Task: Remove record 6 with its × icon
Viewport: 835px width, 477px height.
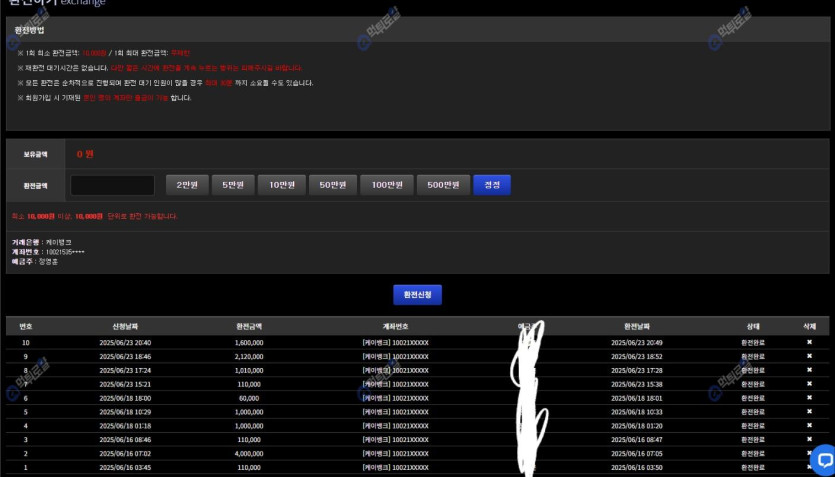Action: click(809, 398)
